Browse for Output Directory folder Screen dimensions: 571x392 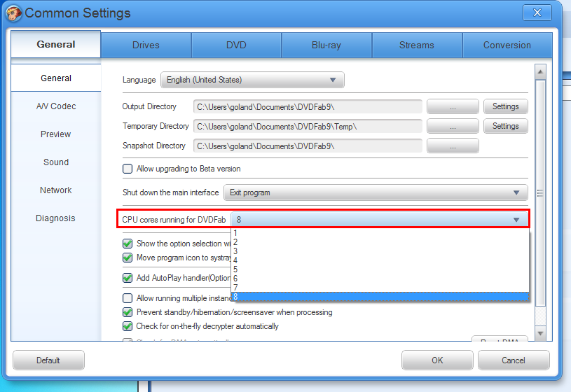pos(453,106)
